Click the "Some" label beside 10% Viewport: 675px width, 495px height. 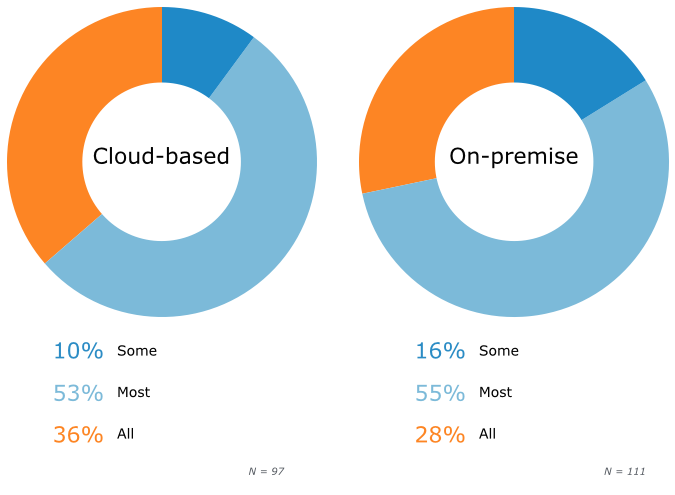137,351
